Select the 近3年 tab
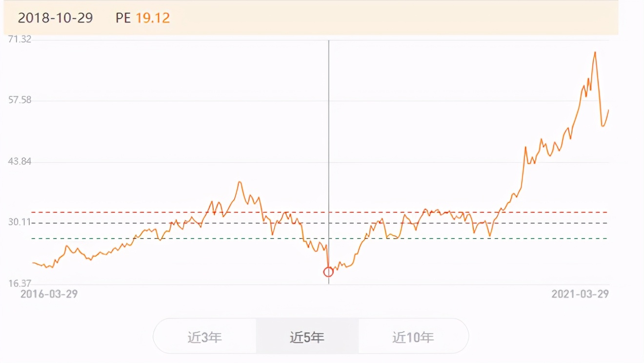The width and height of the screenshot is (644, 363). (205, 336)
